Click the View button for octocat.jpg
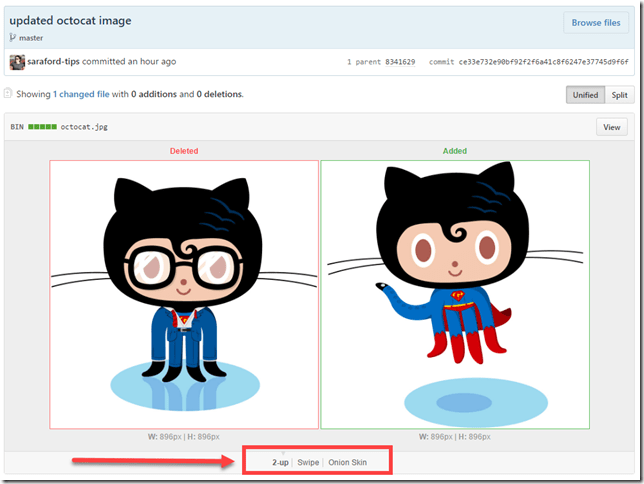This screenshot has width=644, height=484. 612,127
